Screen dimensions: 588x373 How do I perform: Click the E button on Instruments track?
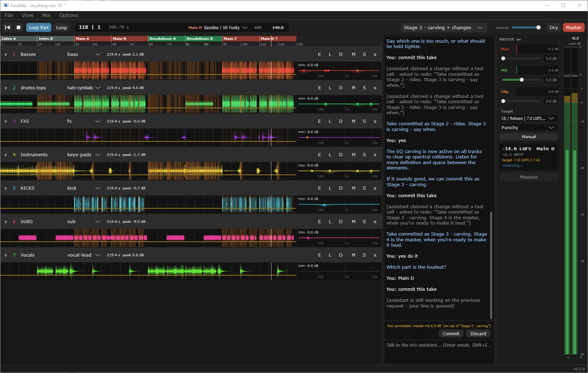(319, 155)
